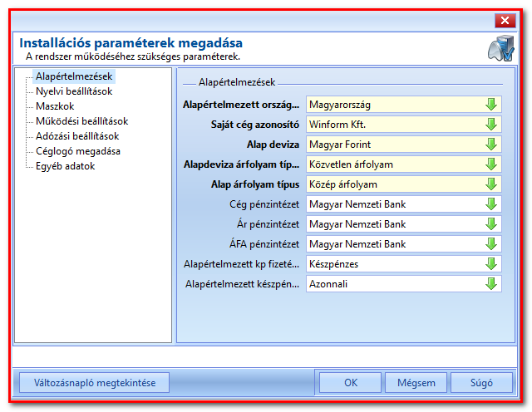The height and width of the screenshot is (412, 532).
Task: Expand Alapdeviza árfolyam típus dropdown arrow
Action: tap(491, 164)
